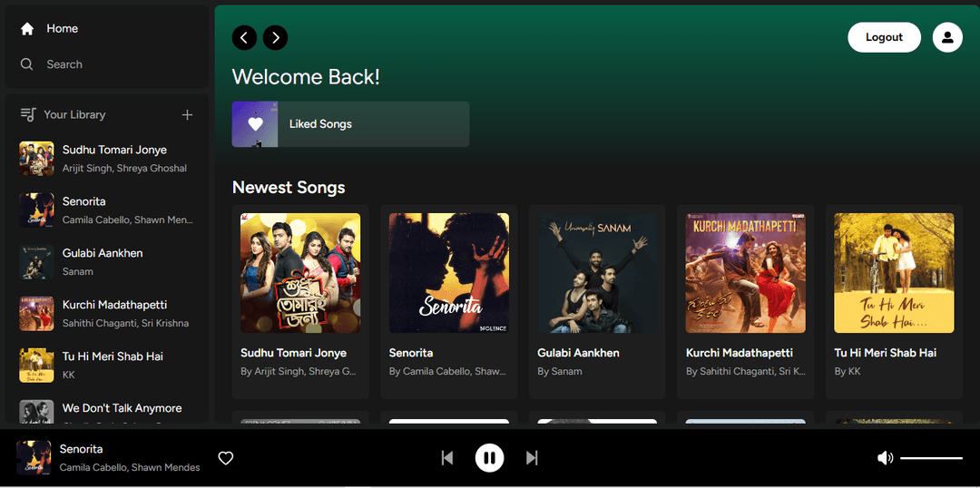Open the Tu Hi Meri Shab Hai card cover

click(x=895, y=273)
